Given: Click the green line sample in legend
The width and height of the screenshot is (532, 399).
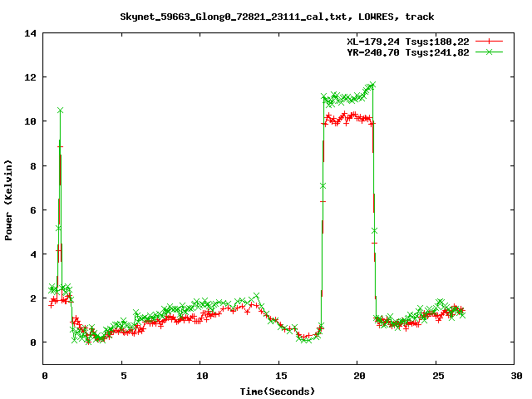Looking at the screenshot, I should point(489,52).
